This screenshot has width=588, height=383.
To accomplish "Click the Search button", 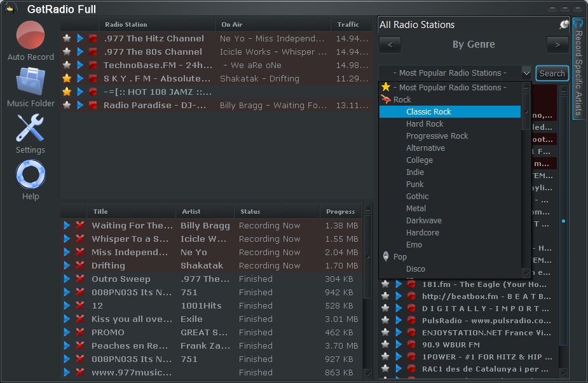I will [552, 73].
